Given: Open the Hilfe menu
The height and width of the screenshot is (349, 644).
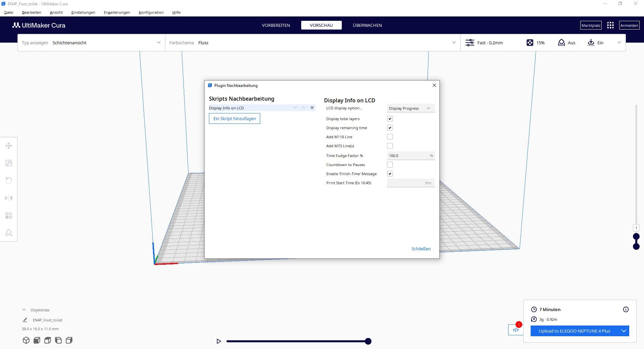Looking at the screenshot, I should [x=176, y=12].
